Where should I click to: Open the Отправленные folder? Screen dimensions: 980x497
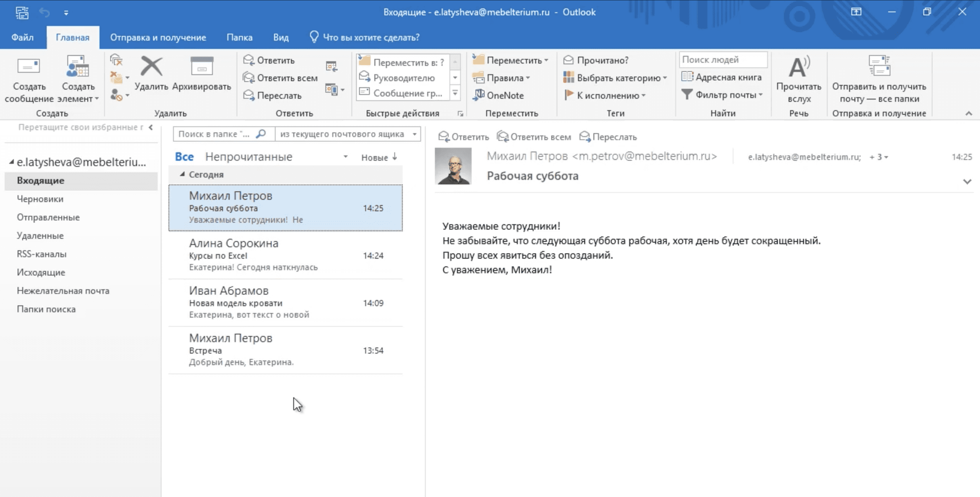[x=48, y=217]
